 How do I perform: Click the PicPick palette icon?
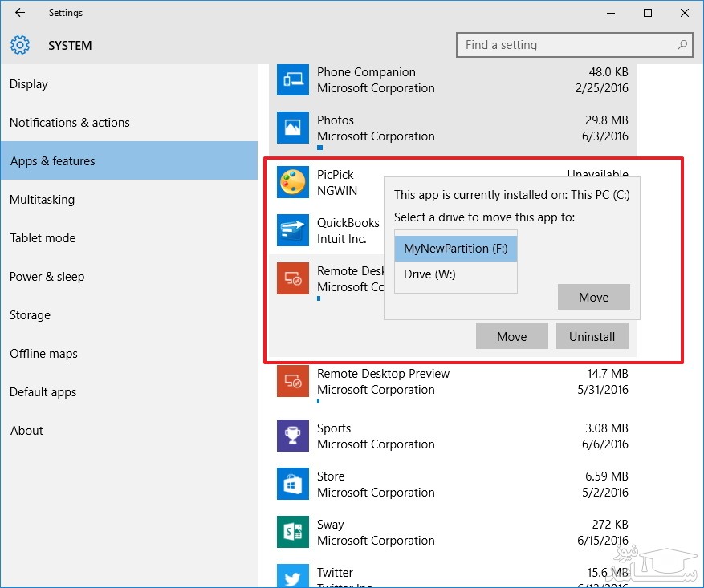click(x=292, y=182)
